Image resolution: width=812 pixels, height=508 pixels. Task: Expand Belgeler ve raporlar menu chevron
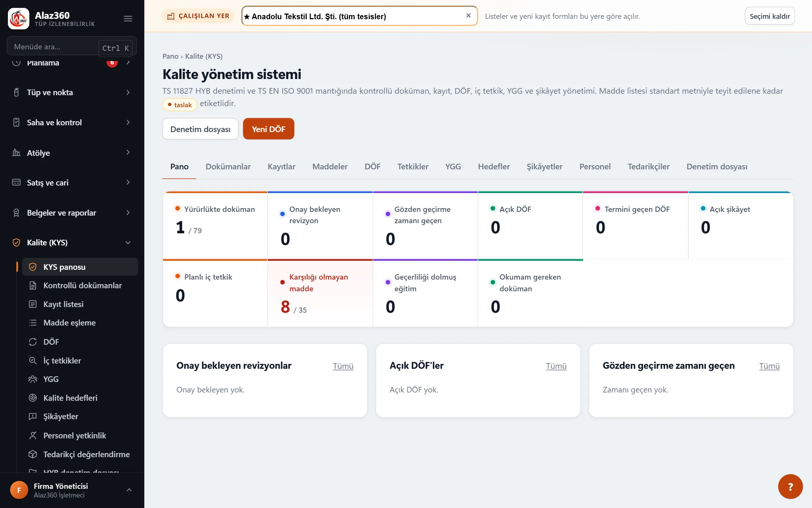128,213
